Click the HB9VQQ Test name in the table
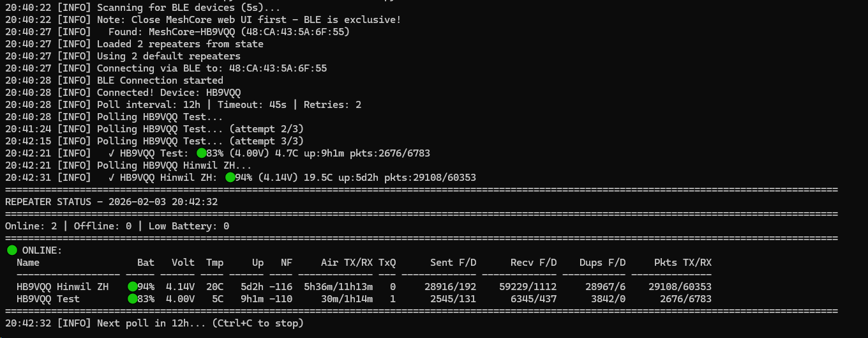 click(x=48, y=299)
